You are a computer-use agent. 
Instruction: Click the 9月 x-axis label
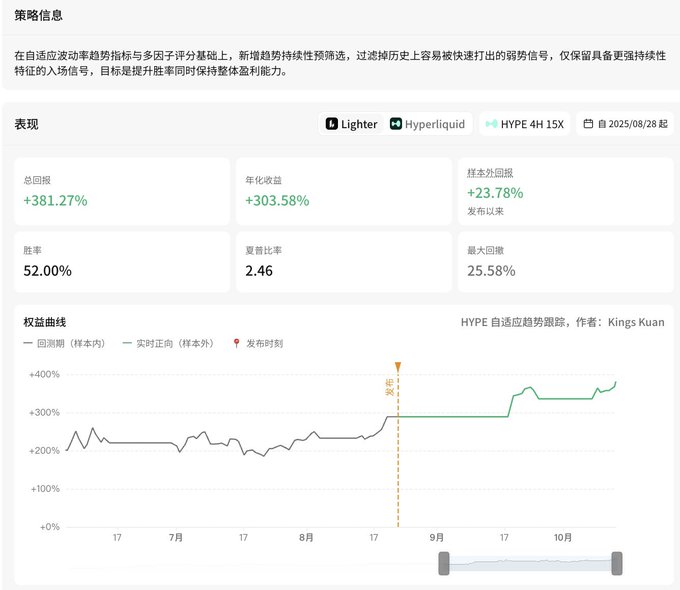point(436,538)
